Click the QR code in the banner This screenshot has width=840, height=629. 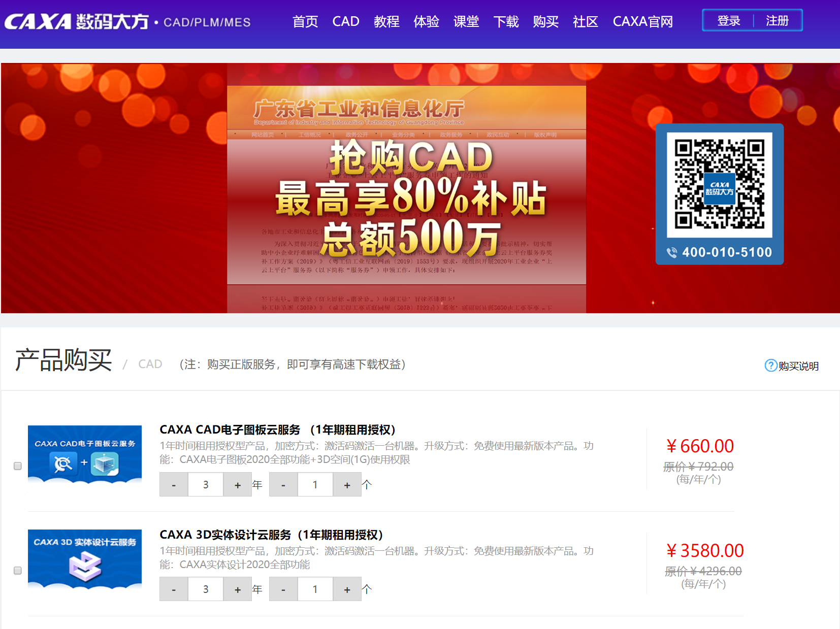(720, 185)
